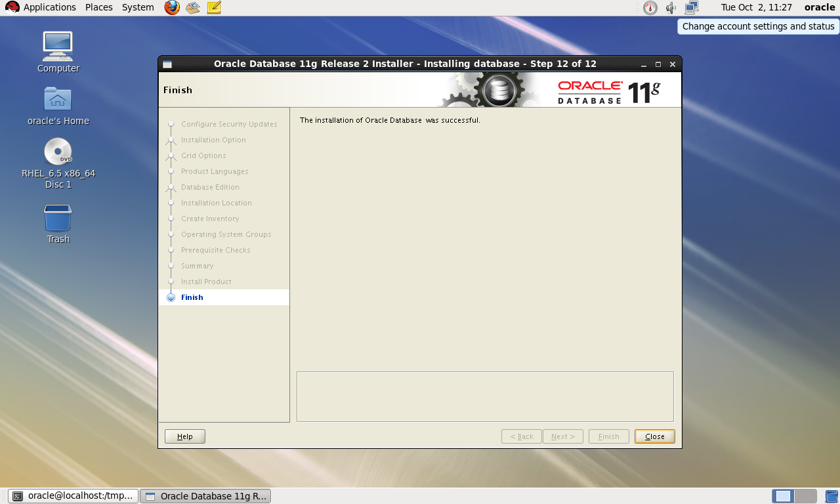Maximize the Oracle installer window
Screen dimensions: 840x504
[658, 64]
